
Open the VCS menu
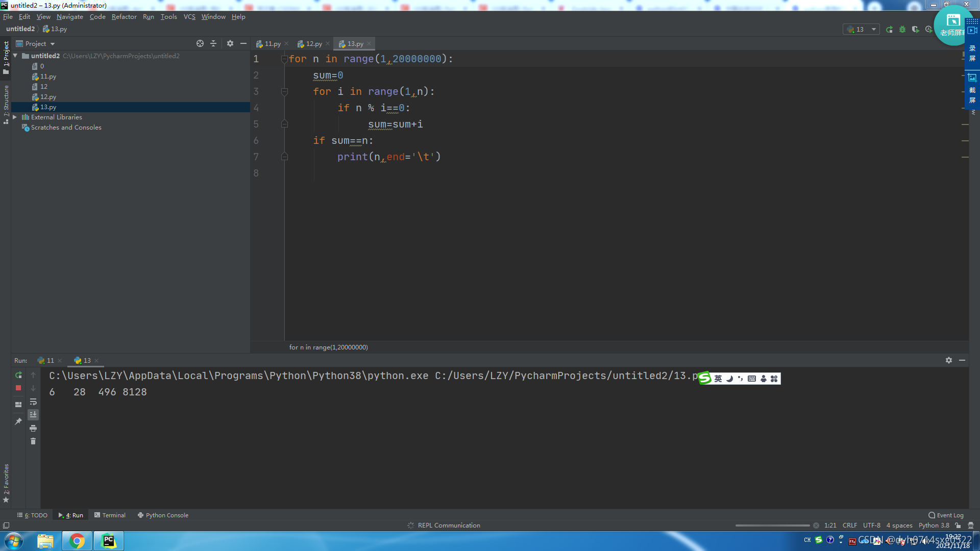(x=189, y=17)
